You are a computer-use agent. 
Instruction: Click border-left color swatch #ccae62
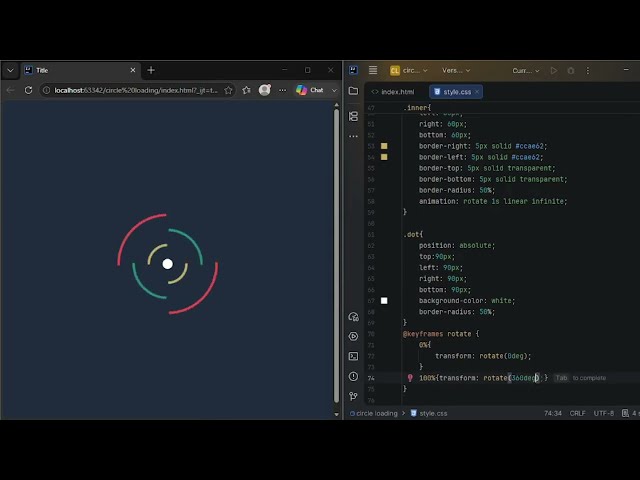click(x=384, y=157)
